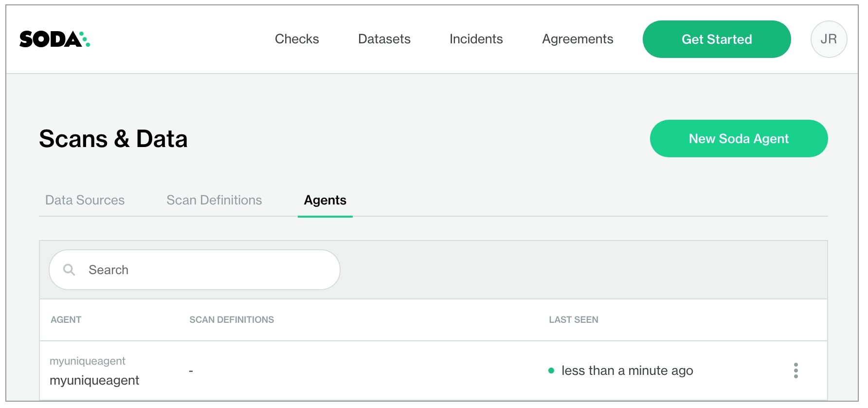Switch to the Data Sources tab

coord(85,200)
